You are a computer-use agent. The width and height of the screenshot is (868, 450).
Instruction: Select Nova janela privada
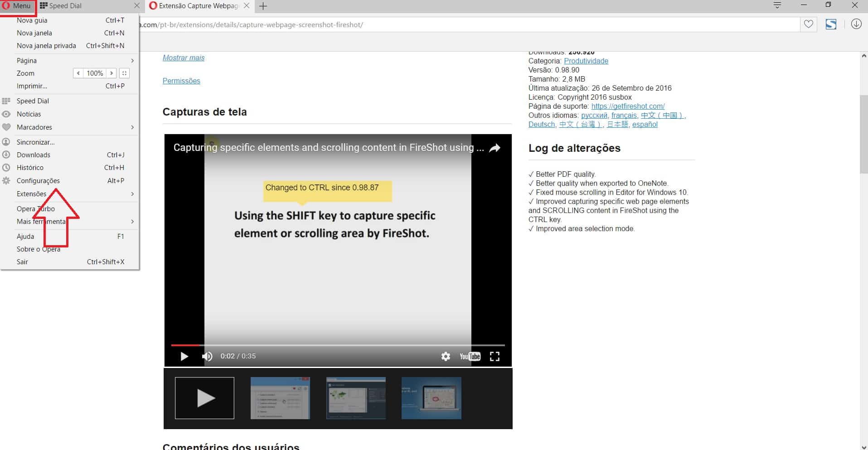(x=70, y=45)
